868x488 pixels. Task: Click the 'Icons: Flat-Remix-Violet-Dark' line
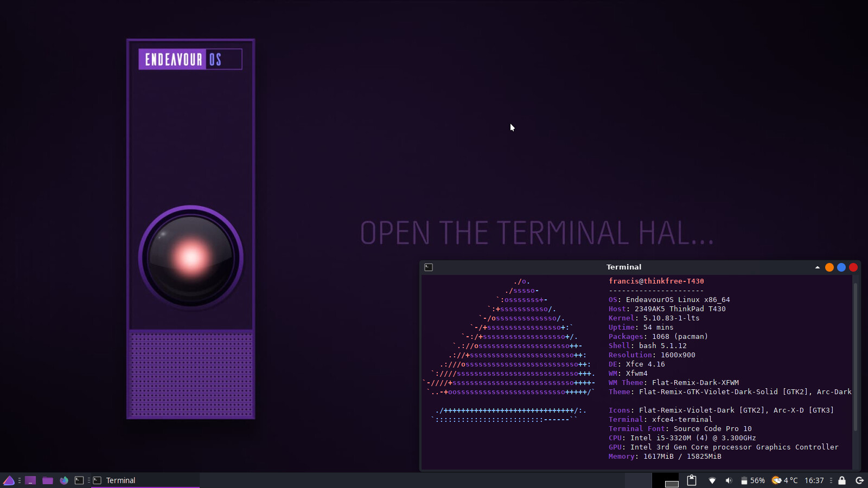tap(722, 410)
